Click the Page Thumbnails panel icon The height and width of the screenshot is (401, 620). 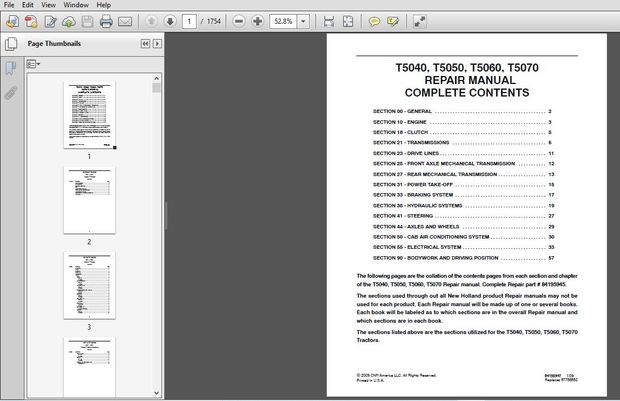(11, 44)
